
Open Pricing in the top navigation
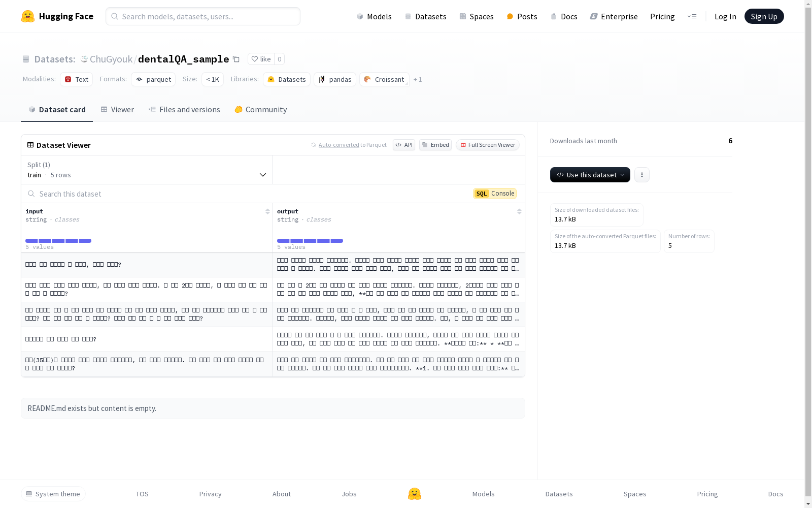(x=662, y=16)
